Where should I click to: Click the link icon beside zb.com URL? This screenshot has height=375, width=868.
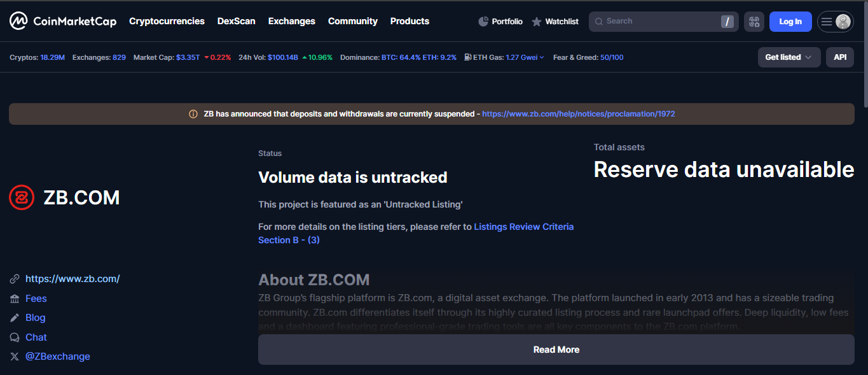click(x=14, y=278)
